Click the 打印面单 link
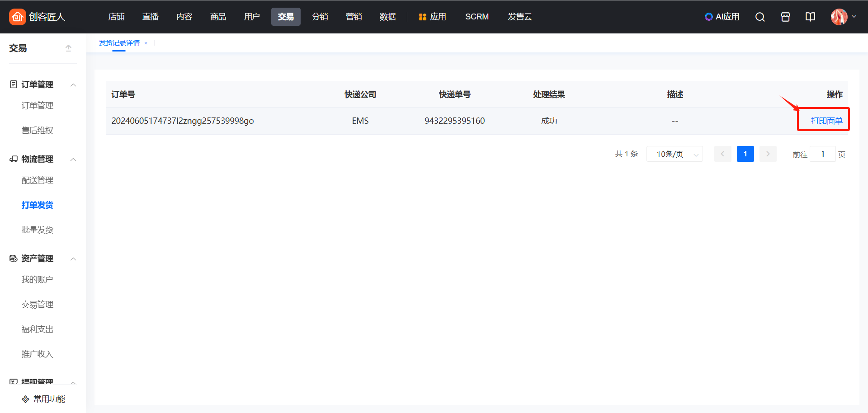The image size is (868, 413). click(x=826, y=121)
